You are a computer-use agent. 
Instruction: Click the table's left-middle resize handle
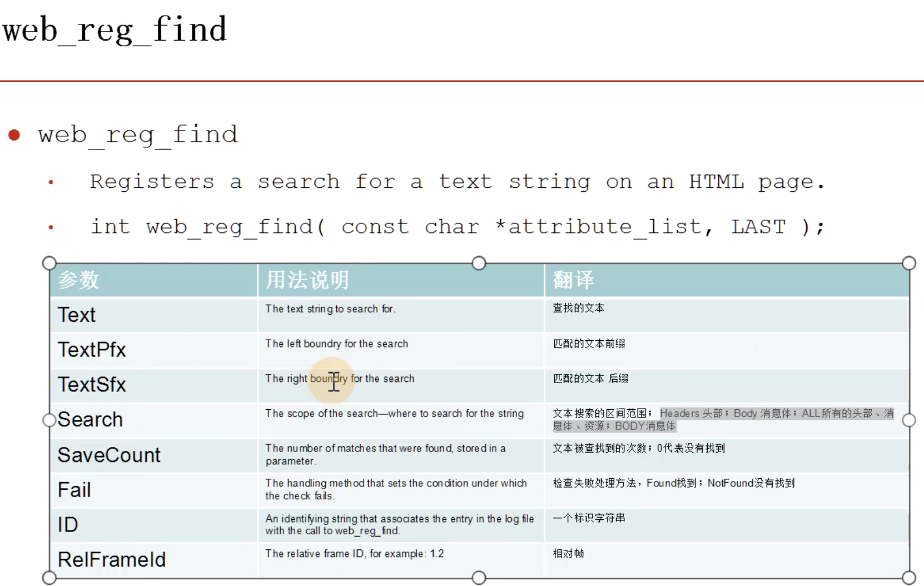click(x=49, y=420)
